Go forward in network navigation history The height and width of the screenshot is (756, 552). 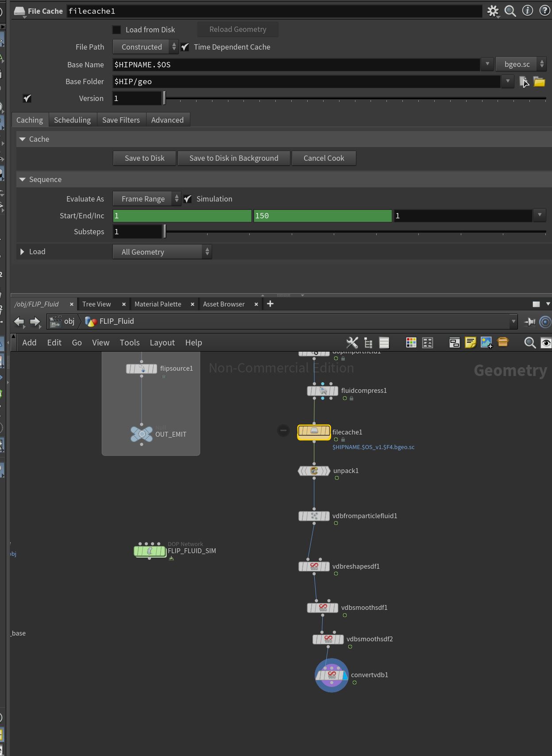35,322
